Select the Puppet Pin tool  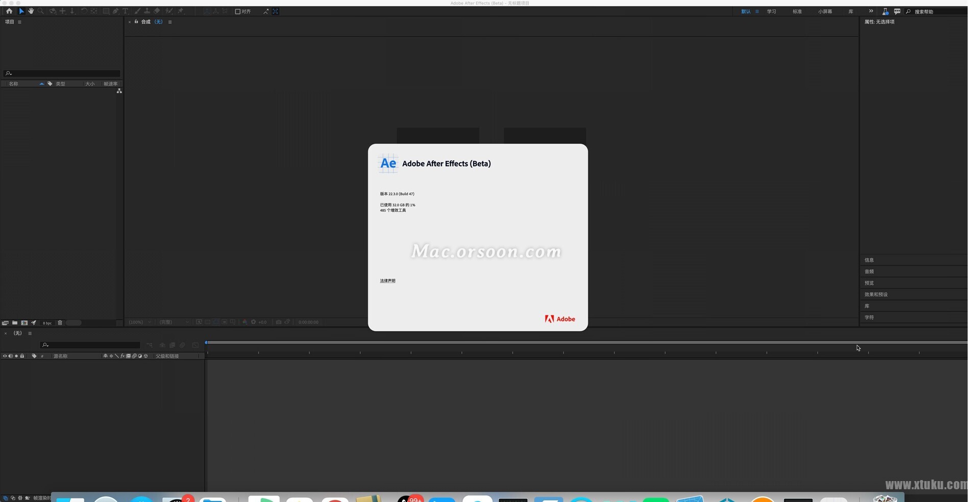pyautogui.click(x=180, y=11)
